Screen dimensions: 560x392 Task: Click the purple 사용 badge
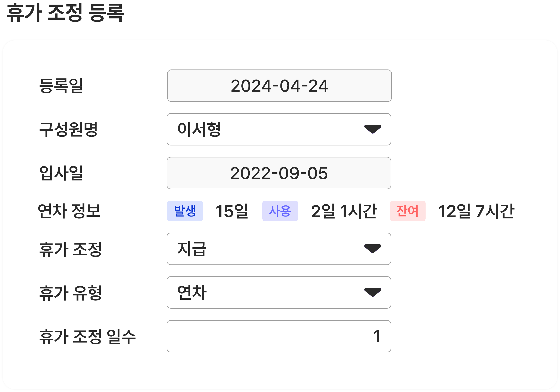coord(280,211)
